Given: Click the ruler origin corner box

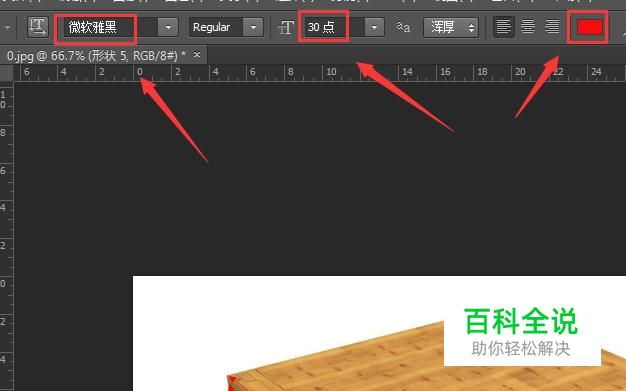Looking at the screenshot, I should click(x=6, y=73).
